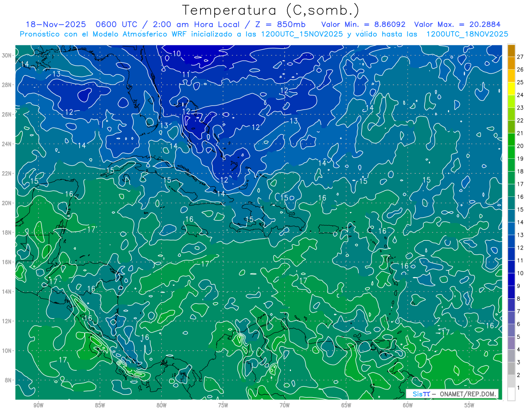Click the colorbar label '1'
The height and width of the screenshot is (411, 532).
(x=519, y=388)
